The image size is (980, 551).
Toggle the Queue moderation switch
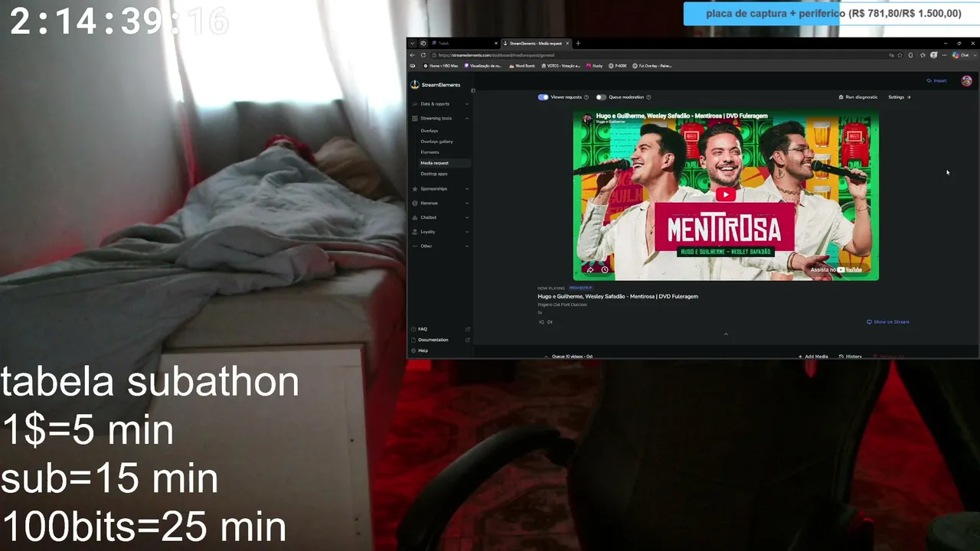coord(601,97)
